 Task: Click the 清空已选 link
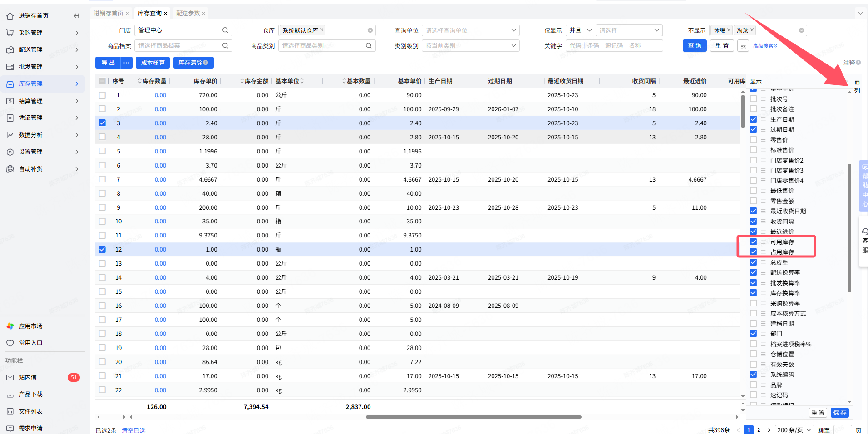(x=133, y=430)
